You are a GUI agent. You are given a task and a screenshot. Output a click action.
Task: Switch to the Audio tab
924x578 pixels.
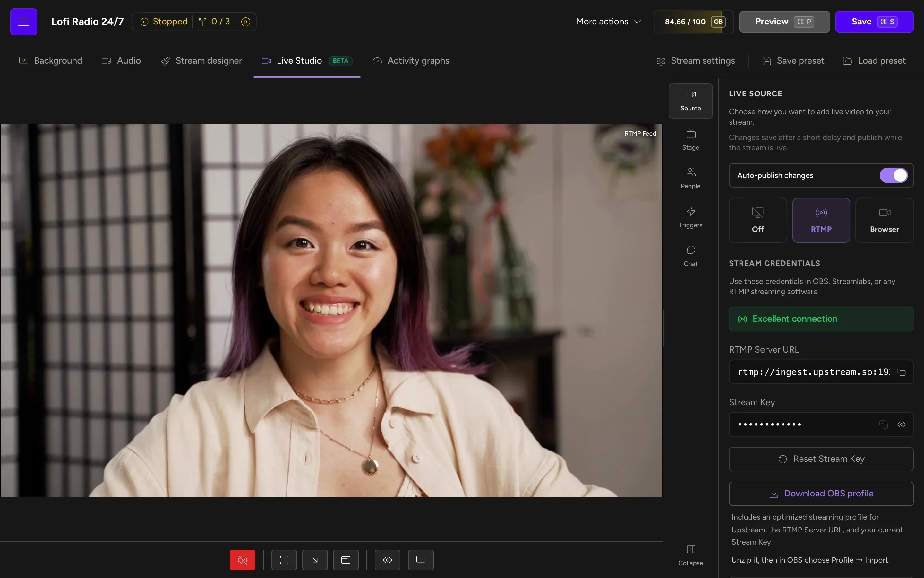[121, 61]
